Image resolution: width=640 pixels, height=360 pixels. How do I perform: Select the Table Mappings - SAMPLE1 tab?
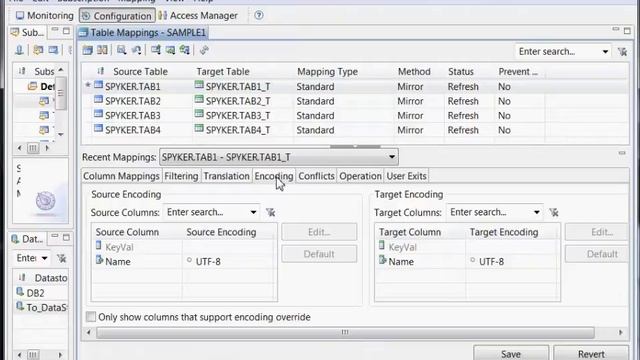tap(143, 33)
